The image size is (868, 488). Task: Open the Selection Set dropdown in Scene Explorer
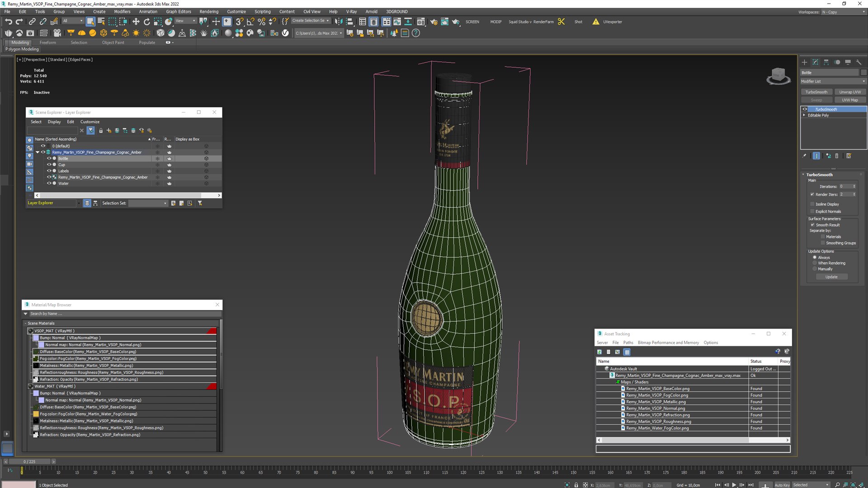click(148, 203)
